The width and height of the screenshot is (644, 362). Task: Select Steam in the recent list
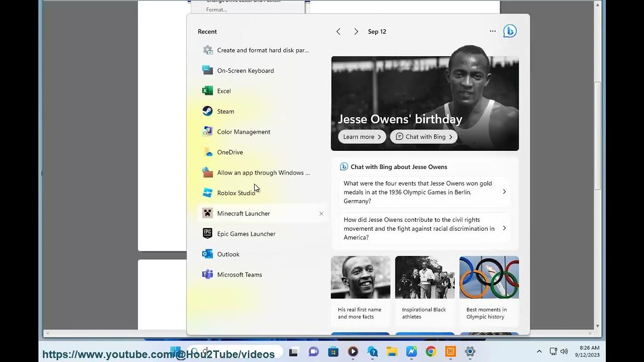click(262, 111)
